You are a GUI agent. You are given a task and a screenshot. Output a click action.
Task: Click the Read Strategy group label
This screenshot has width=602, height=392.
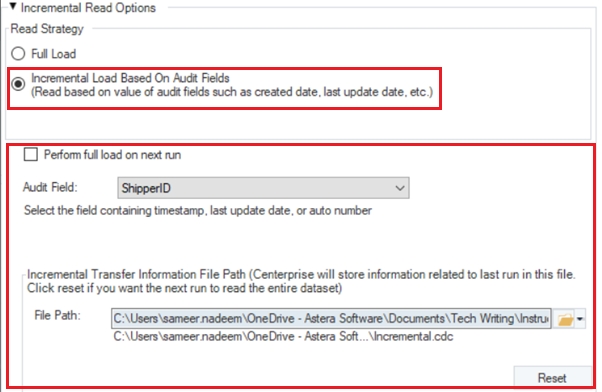tap(47, 29)
